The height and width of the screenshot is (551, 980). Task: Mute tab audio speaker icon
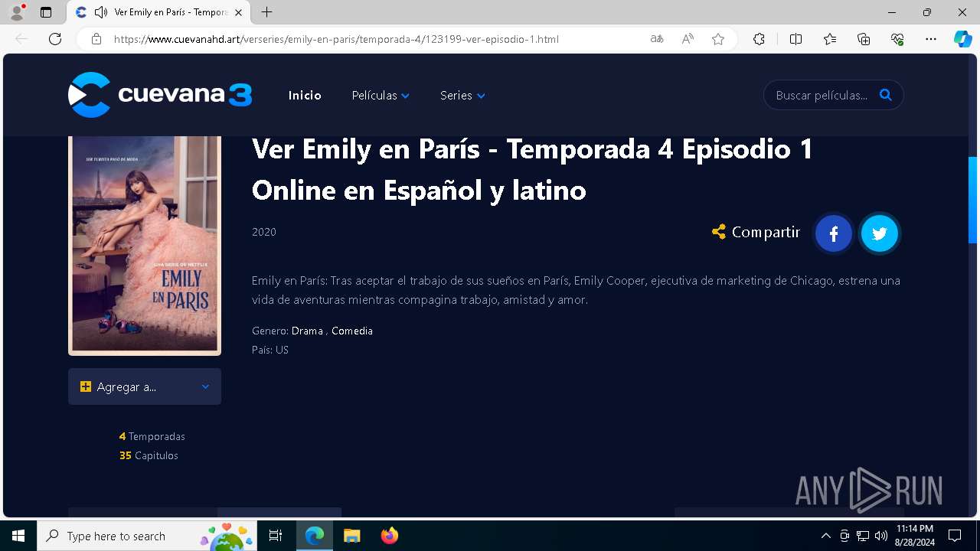100,12
